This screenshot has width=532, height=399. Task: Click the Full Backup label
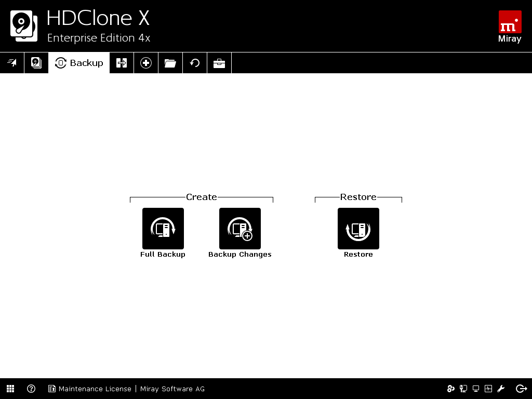point(163,255)
